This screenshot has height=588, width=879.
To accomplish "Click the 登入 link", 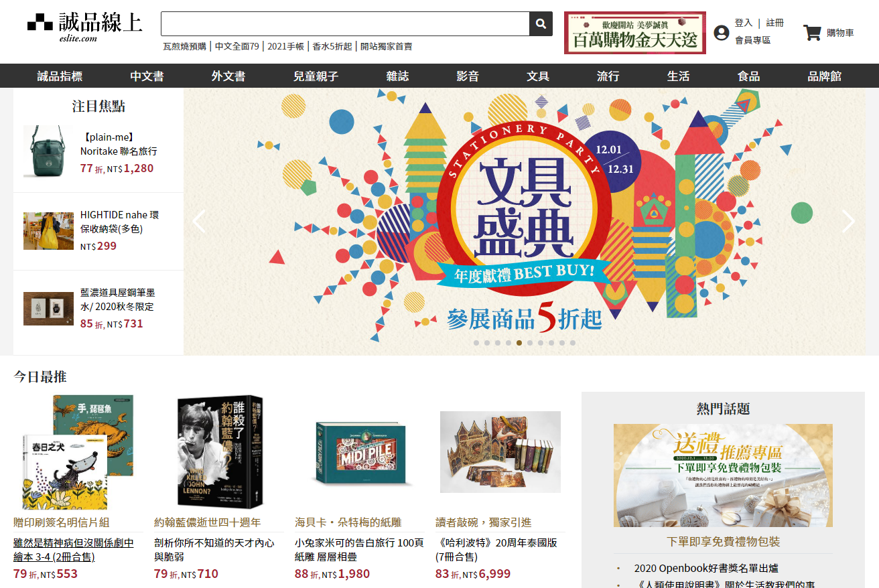I will click(x=744, y=23).
